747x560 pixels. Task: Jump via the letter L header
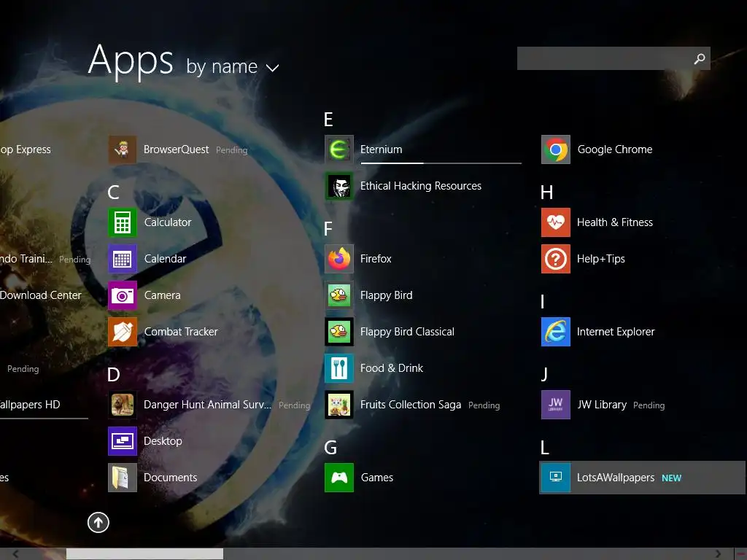[545, 448]
